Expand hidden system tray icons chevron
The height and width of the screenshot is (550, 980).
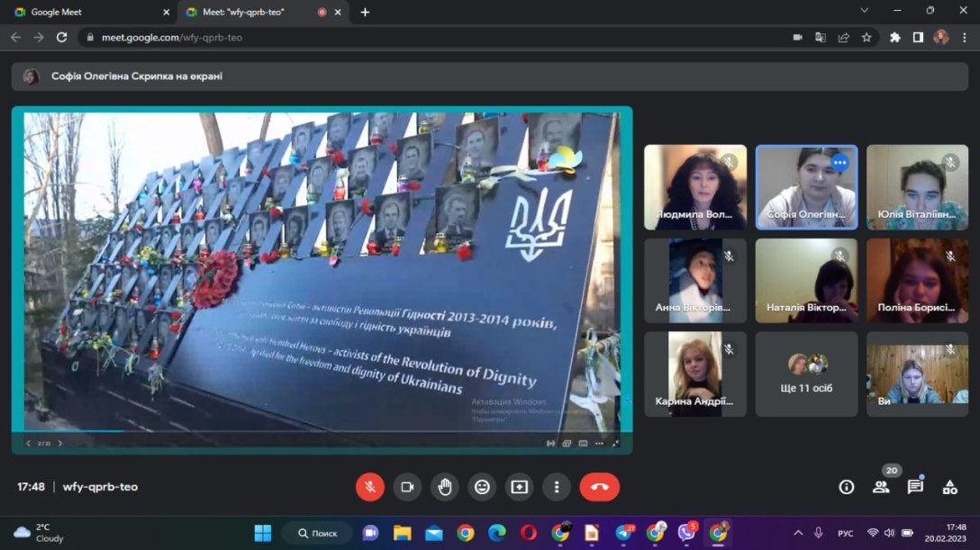tap(798, 533)
